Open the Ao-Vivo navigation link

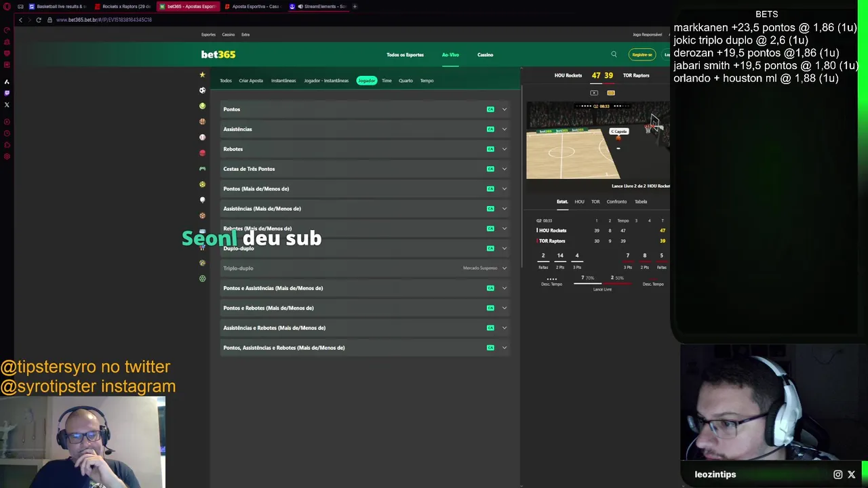point(450,55)
